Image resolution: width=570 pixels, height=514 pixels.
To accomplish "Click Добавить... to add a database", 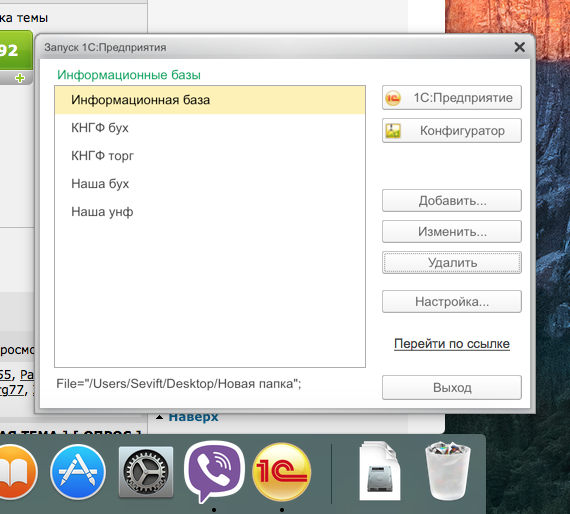I will (451, 200).
